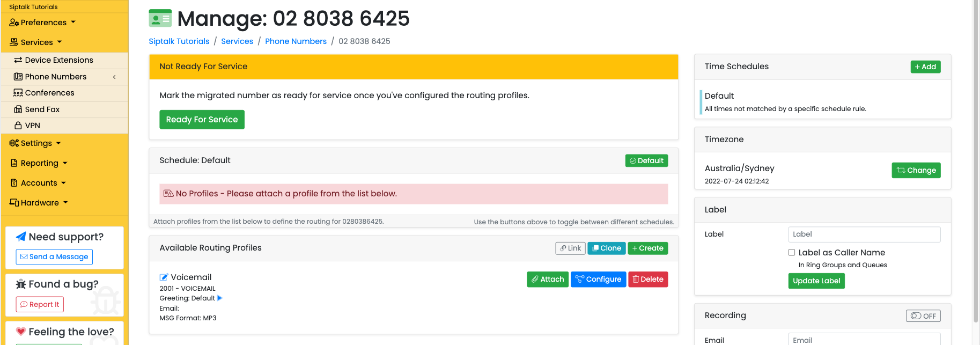This screenshot has width=980, height=345.
Task: Click the Update Label button
Action: [816, 281]
